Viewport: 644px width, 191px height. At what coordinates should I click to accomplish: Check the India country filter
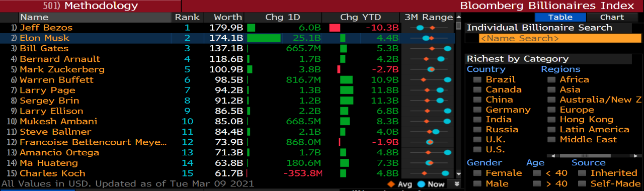point(477,120)
